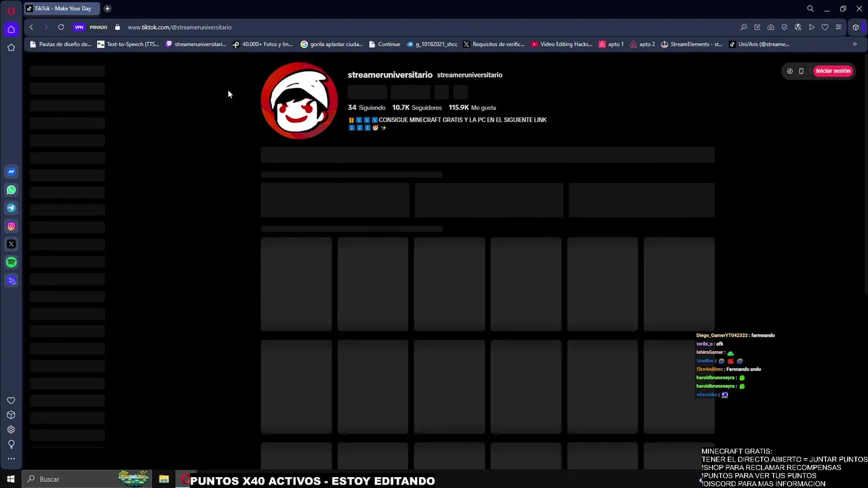The width and height of the screenshot is (868, 488).
Task: Open Messenger in Opera sidebar
Action: (x=11, y=172)
